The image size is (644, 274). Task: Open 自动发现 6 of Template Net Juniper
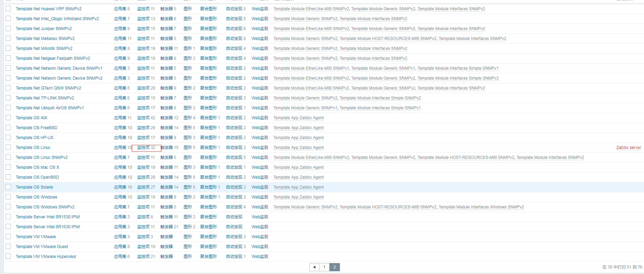click(236, 29)
